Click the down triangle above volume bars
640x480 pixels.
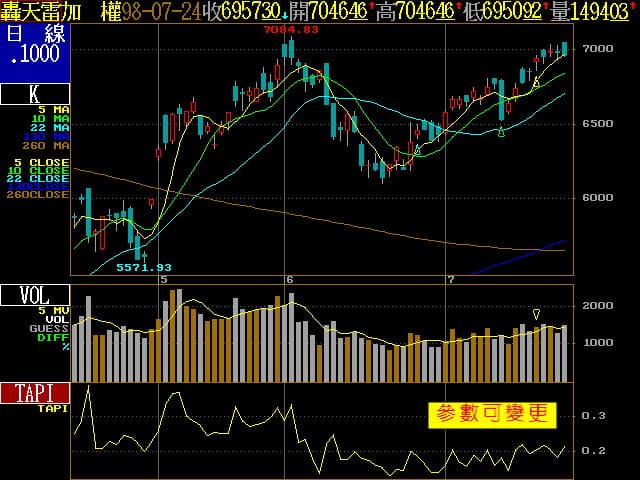click(537, 314)
